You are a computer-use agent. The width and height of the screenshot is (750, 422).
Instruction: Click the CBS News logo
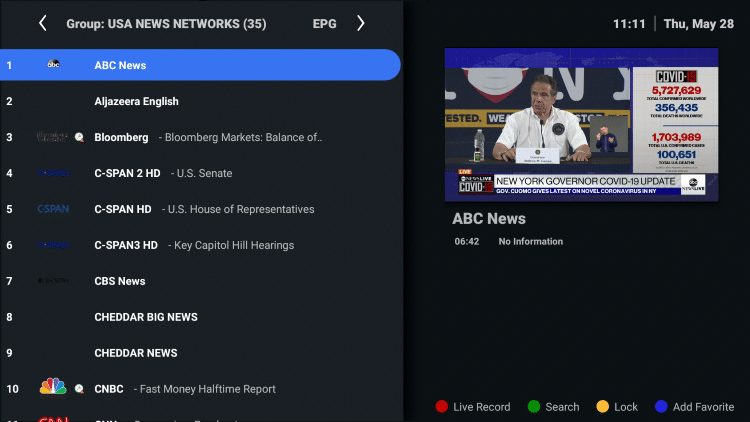coord(53,280)
